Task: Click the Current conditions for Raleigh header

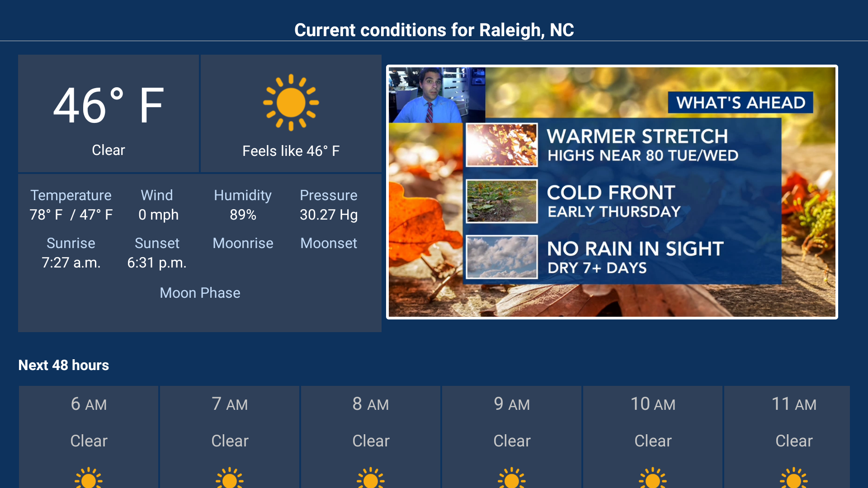Action: 434,29
